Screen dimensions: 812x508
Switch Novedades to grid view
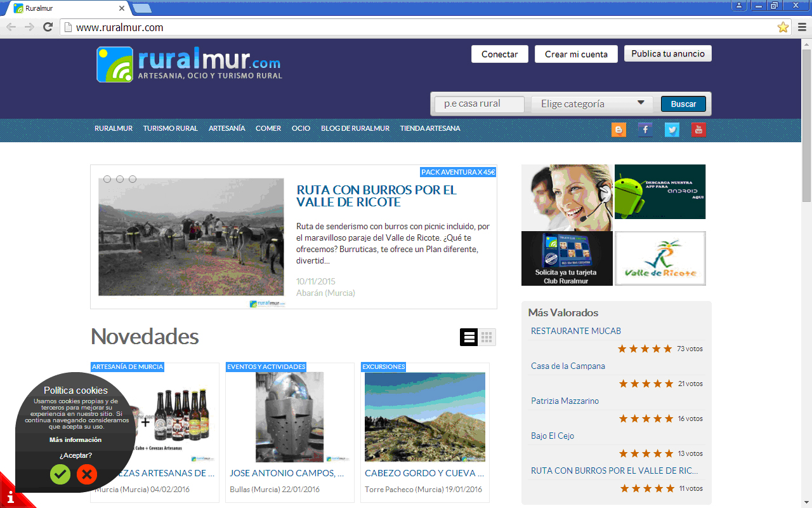487,337
